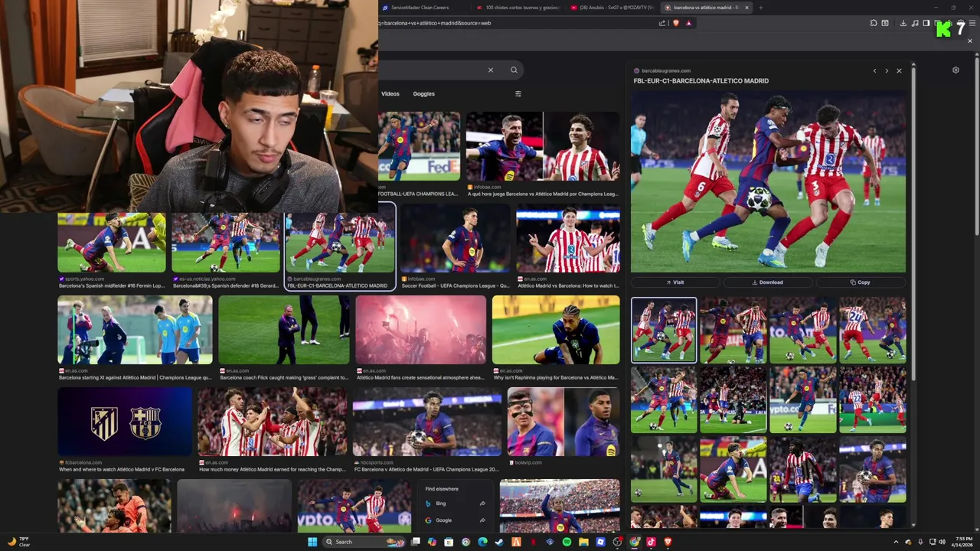The image size is (980, 551).
Task: Open TikTok from the taskbar
Action: pyautogui.click(x=651, y=542)
